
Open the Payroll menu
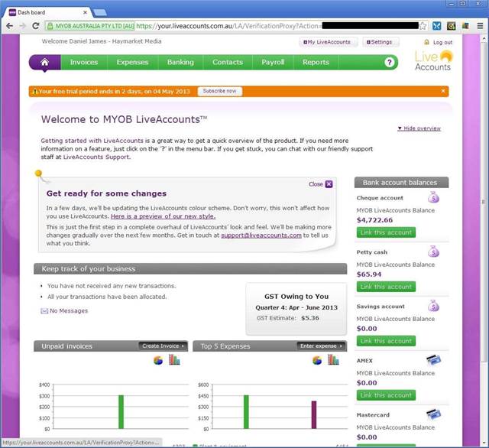(273, 62)
